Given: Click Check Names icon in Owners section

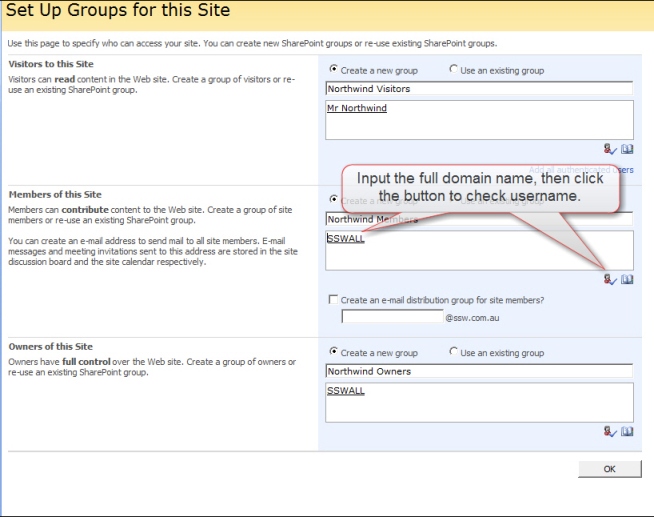Looking at the screenshot, I should (611, 431).
